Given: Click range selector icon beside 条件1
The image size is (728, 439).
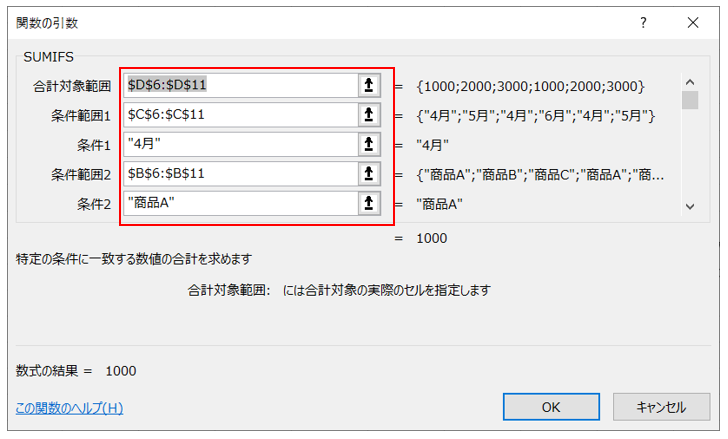Looking at the screenshot, I should tap(370, 145).
